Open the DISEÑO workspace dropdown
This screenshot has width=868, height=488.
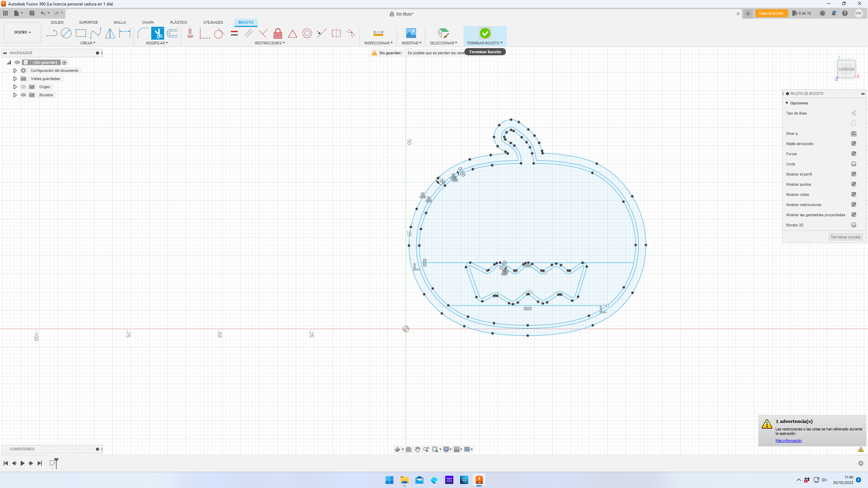(22, 33)
